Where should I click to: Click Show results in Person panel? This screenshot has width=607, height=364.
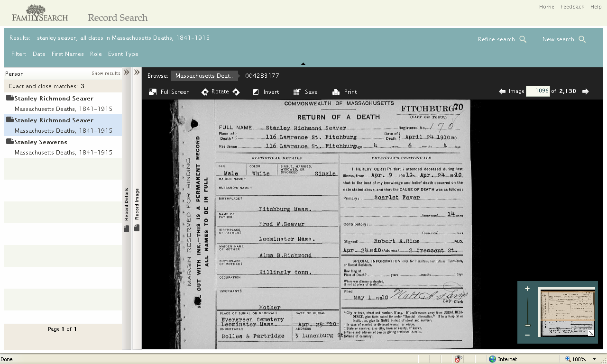[x=106, y=73]
